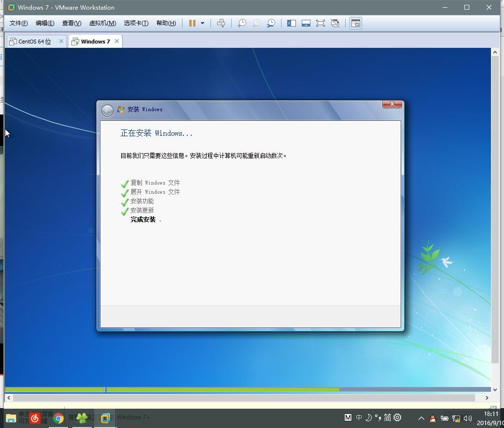Open the power options dropdown arrow

pyautogui.click(x=202, y=23)
